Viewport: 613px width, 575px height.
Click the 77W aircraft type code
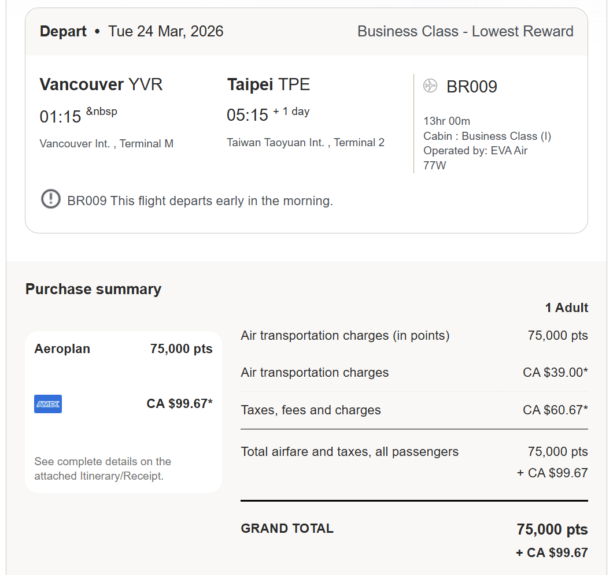click(435, 166)
